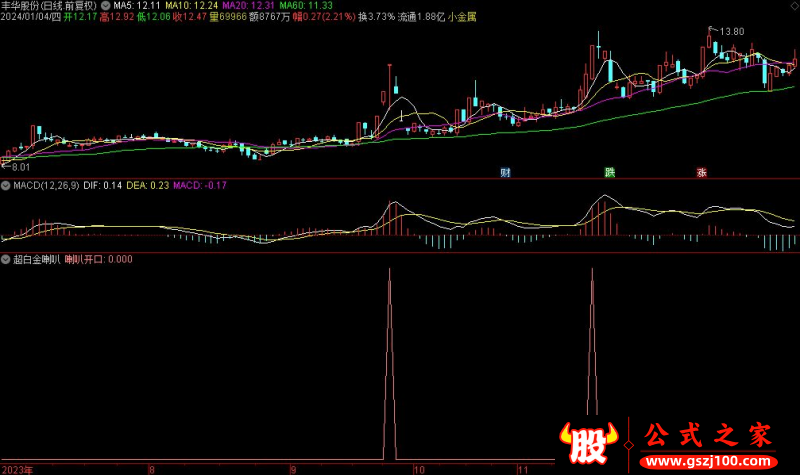The image size is (800, 475).
Task: Click the DEA: 0.23 value
Action: (x=147, y=186)
